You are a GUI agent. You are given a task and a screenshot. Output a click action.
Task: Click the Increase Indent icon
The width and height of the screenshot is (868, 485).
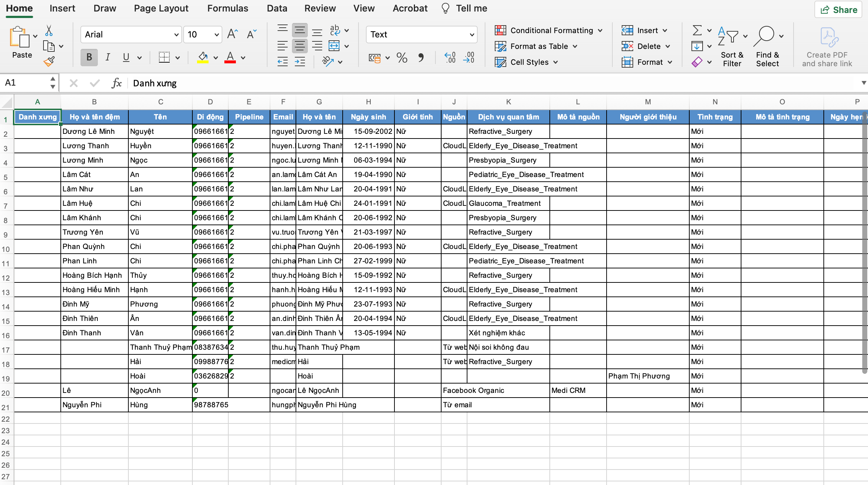click(300, 62)
